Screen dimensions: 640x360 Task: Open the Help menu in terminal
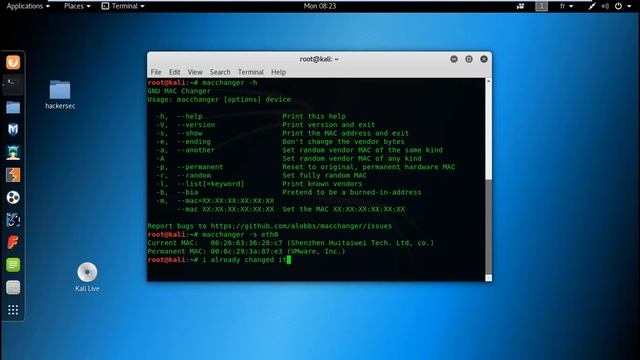[278, 72]
